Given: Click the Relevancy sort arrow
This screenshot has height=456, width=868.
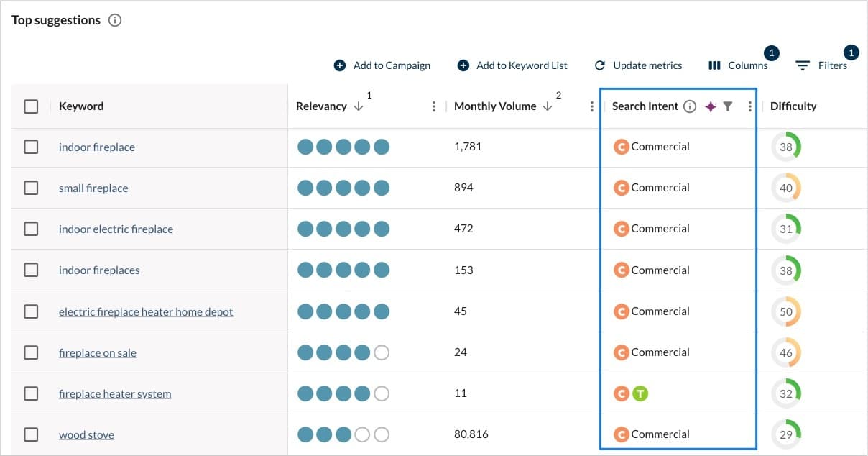Looking at the screenshot, I should coord(359,106).
